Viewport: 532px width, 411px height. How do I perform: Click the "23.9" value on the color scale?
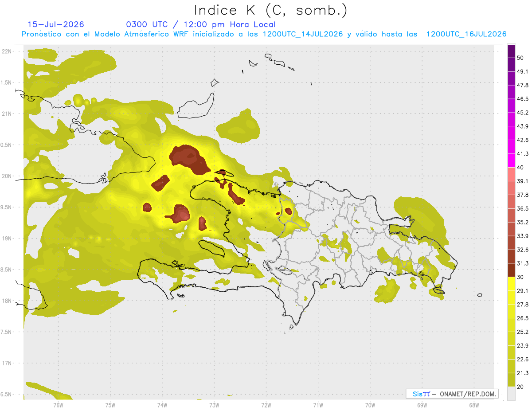[523, 346]
